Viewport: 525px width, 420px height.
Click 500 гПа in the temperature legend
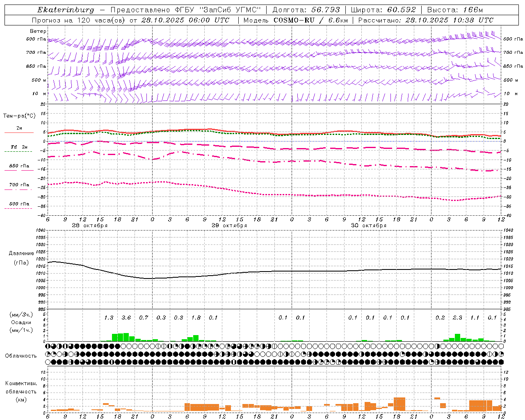coord(19,204)
